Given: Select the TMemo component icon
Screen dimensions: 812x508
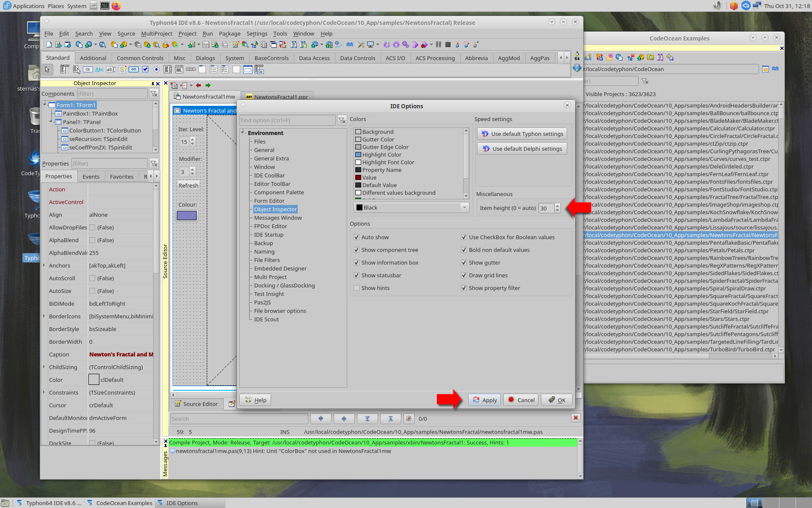Looking at the screenshot, I should (x=123, y=69).
